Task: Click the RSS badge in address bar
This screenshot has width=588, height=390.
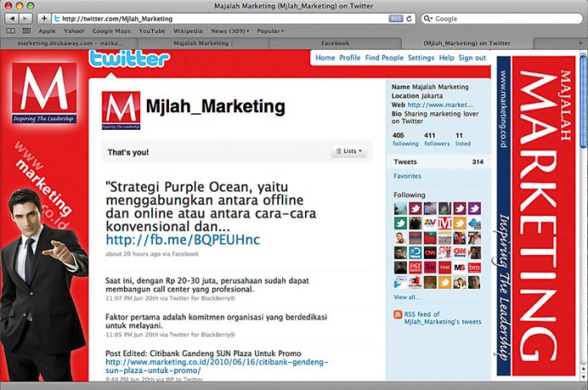Action: [x=396, y=18]
